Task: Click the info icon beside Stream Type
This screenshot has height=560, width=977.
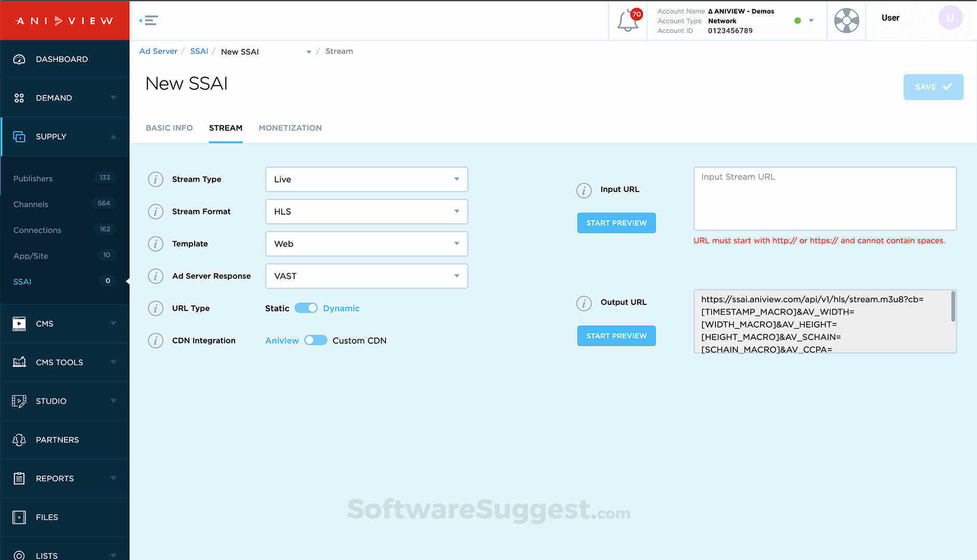Action: click(155, 179)
